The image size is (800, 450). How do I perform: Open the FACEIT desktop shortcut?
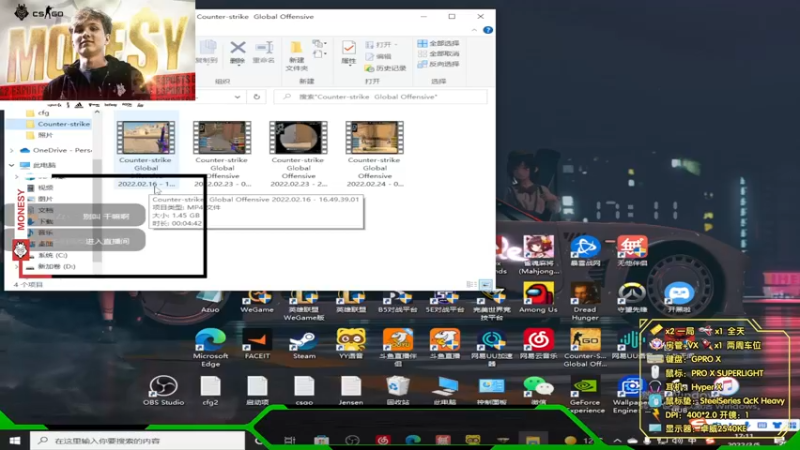coord(257,344)
